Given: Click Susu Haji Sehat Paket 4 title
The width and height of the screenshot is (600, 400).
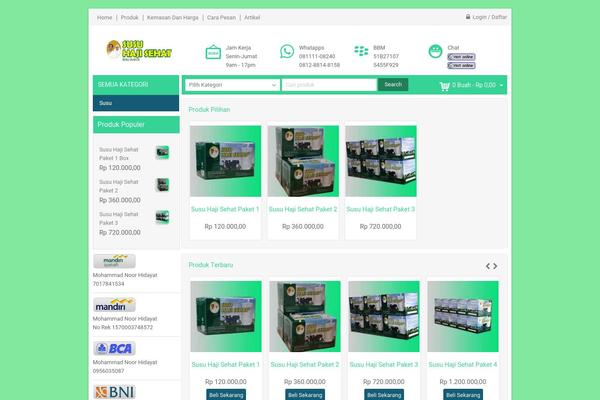Looking at the screenshot, I should pyautogui.click(x=463, y=365).
